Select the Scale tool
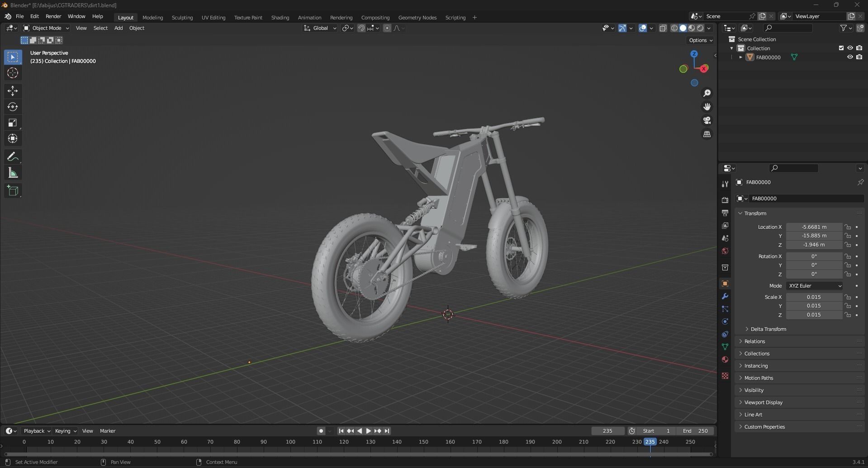This screenshot has height=468, width=868. point(13,123)
